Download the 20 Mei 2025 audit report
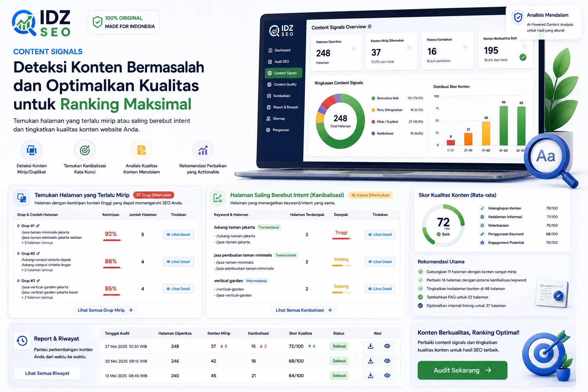Viewport: 588px width, 392px height. click(371, 361)
